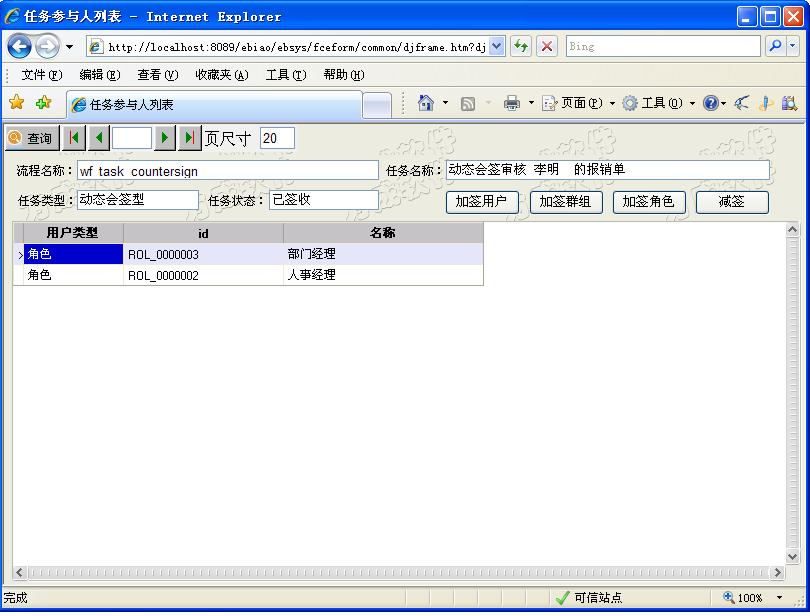The width and height of the screenshot is (810, 616).
Task: Open the Home icon dropdown arrow
Action: tap(445, 103)
